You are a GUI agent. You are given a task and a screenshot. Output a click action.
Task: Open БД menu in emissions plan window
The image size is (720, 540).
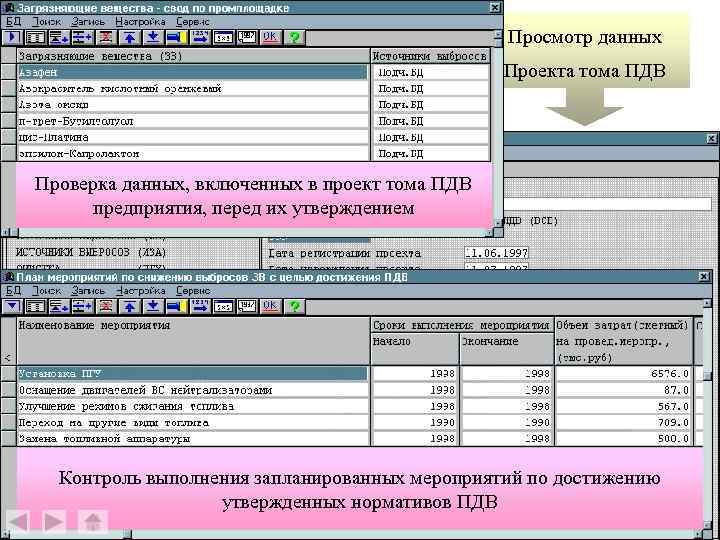(x=13, y=291)
